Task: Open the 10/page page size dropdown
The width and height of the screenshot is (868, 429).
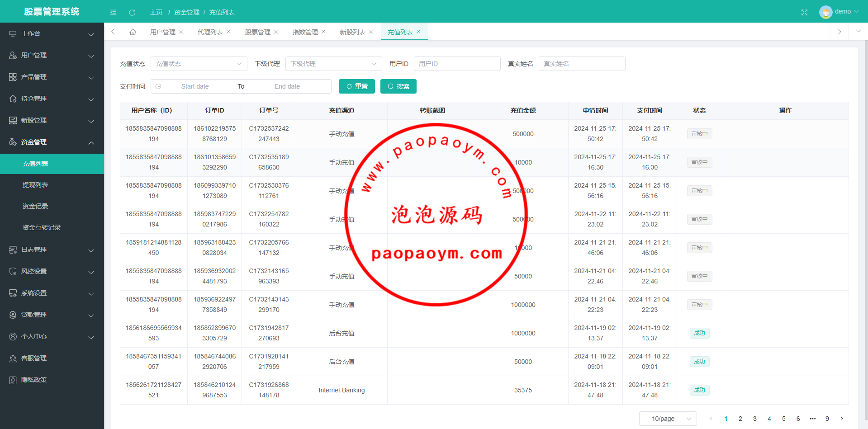Action: point(668,419)
